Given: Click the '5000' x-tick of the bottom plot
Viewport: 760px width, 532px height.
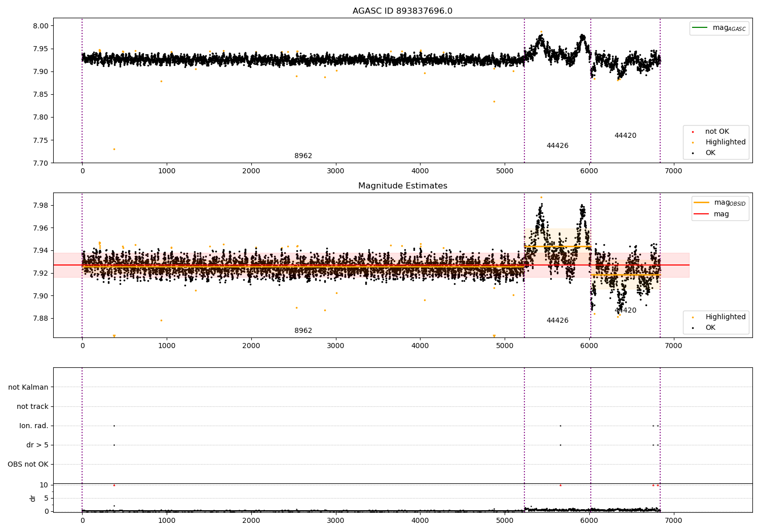Looking at the screenshot, I should click(x=505, y=521).
